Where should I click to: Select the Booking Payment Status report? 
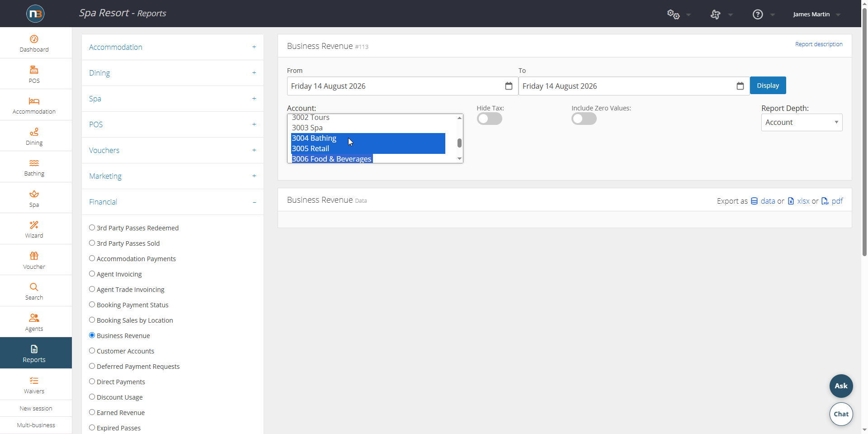[92, 305]
